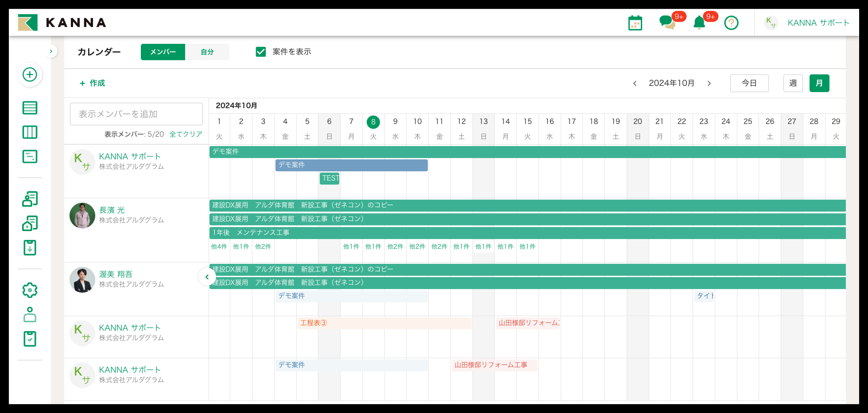Open the notification bell icon

pos(699,23)
